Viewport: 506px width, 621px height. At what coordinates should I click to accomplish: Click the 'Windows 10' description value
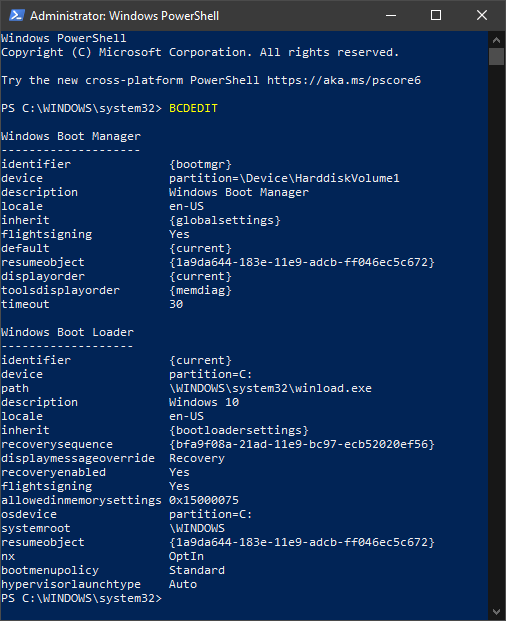point(204,402)
